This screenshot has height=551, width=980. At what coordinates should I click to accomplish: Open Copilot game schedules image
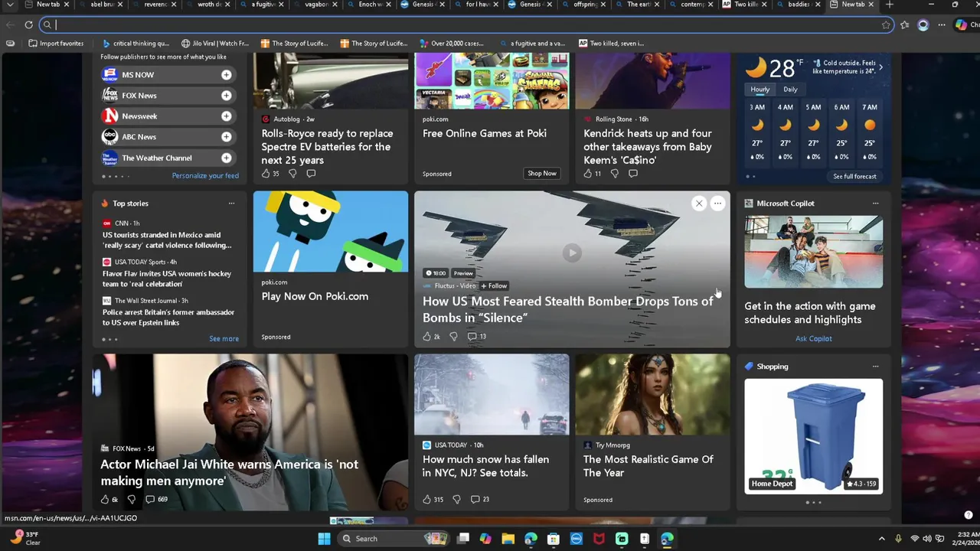(813, 252)
